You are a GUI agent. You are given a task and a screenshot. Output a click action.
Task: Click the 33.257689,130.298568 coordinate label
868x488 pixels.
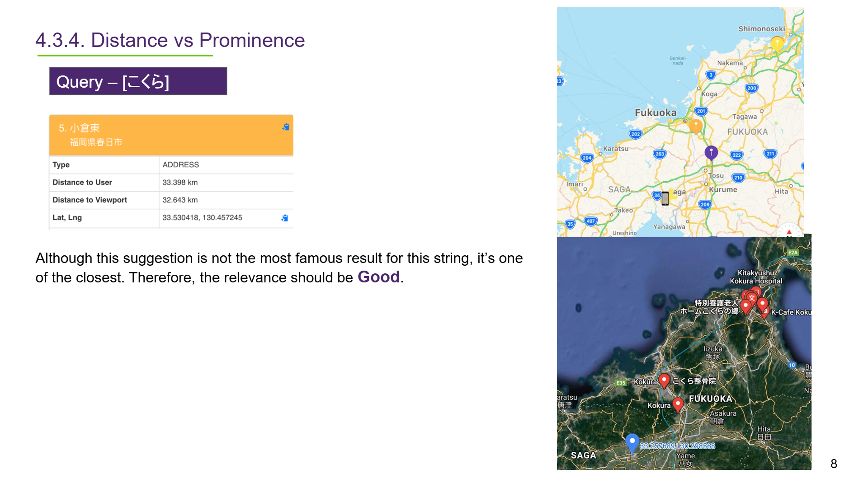pos(677,446)
